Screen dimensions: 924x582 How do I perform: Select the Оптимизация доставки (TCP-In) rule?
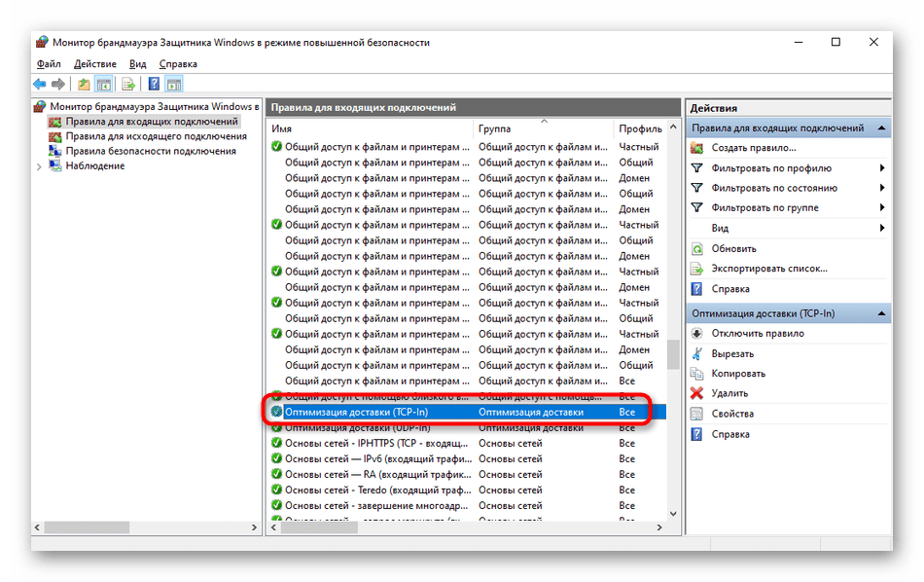[x=467, y=413]
